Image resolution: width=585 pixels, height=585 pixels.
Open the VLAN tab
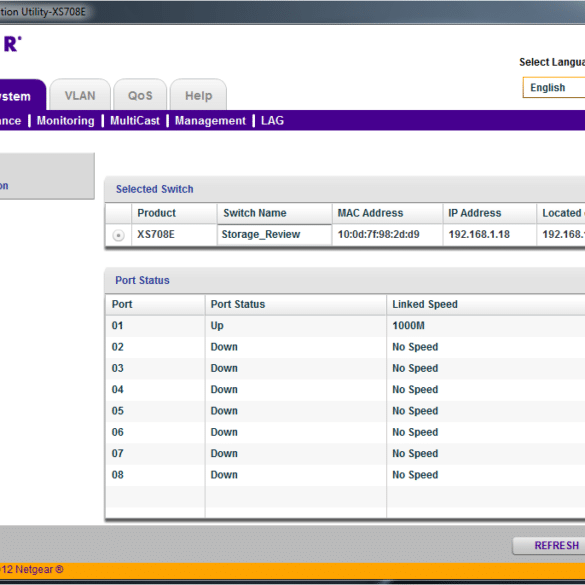[x=80, y=95]
